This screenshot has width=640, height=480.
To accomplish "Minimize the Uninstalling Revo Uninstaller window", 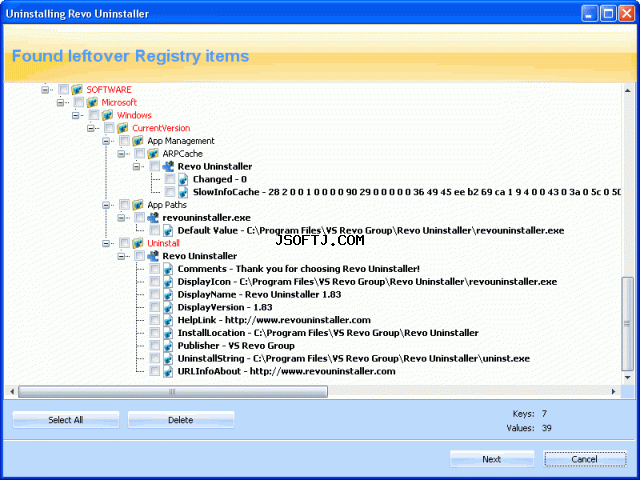I will pyautogui.click(x=589, y=13).
